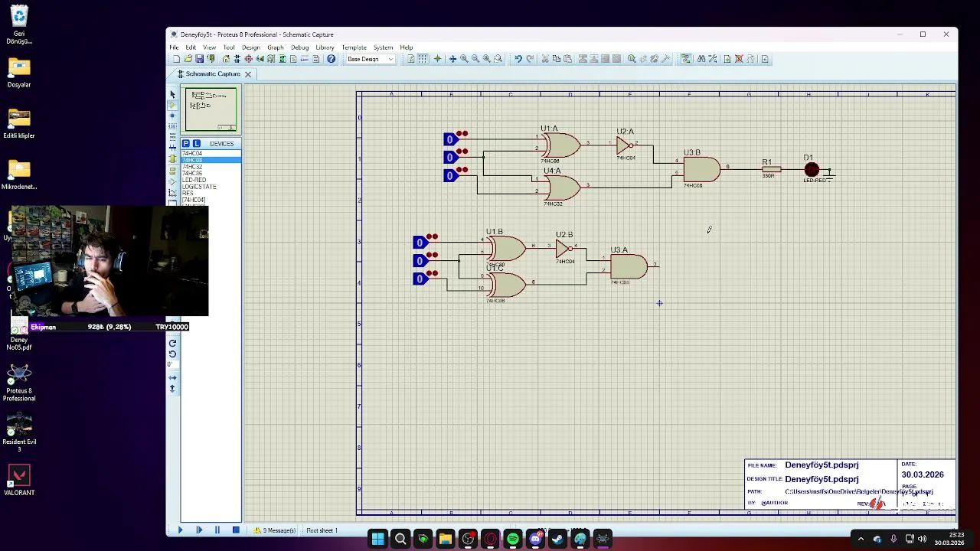Step the simulation forward
The height and width of the screenshot is (551, 980).
click(199, 530)
